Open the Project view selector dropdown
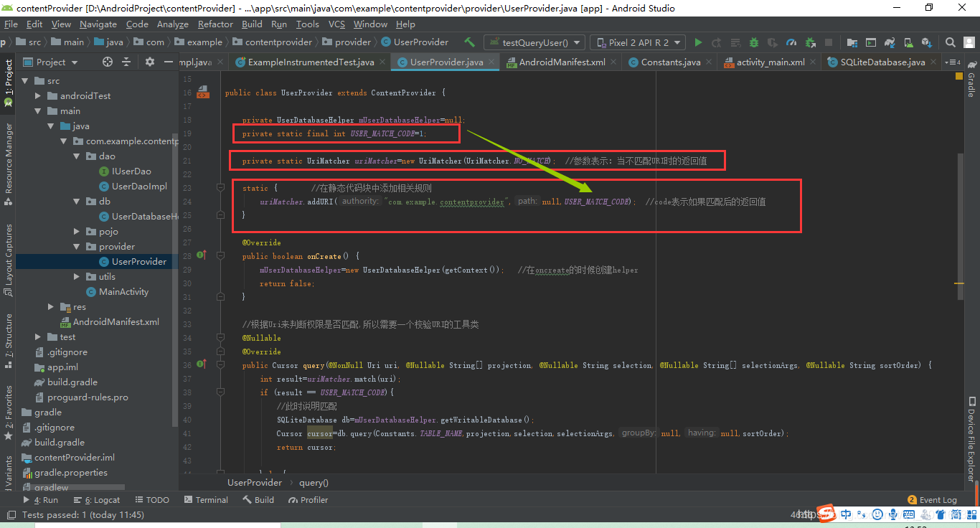Viewport: 980px width, 528px height. tap(50, 62)
